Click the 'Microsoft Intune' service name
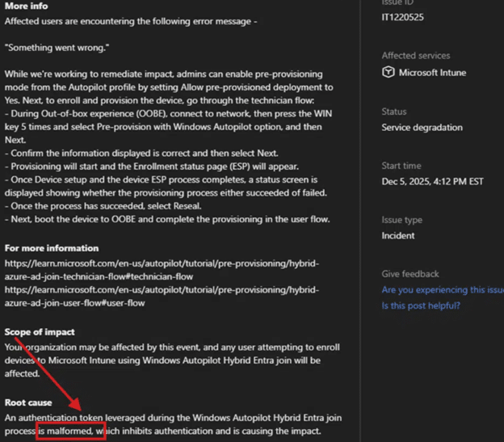Viewport: 504px width, 442px height. click(433, 73)
